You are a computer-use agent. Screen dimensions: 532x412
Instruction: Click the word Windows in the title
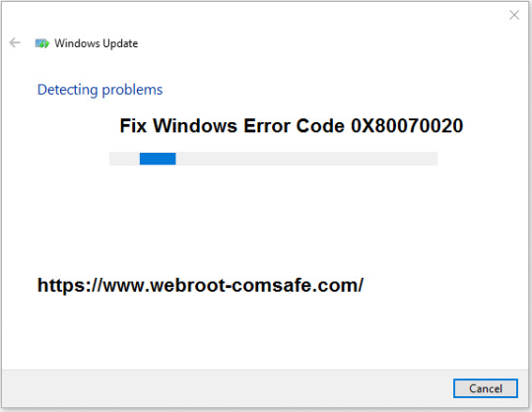click(x=77, y=43)
